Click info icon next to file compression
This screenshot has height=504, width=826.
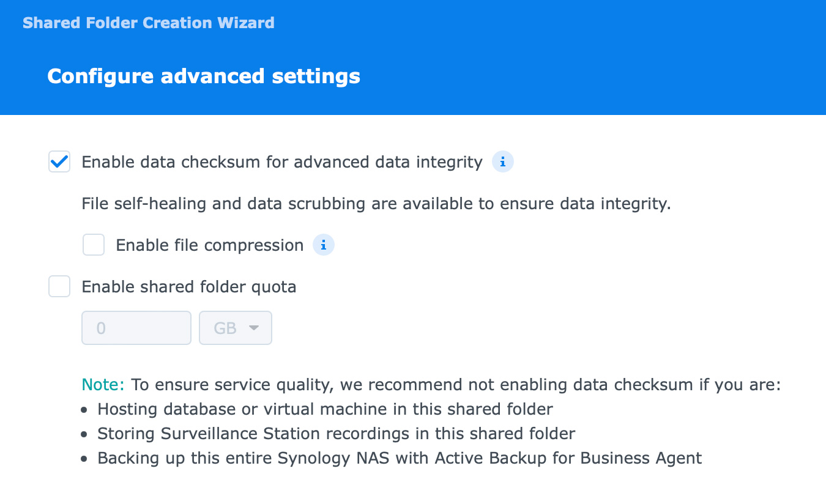324,245
